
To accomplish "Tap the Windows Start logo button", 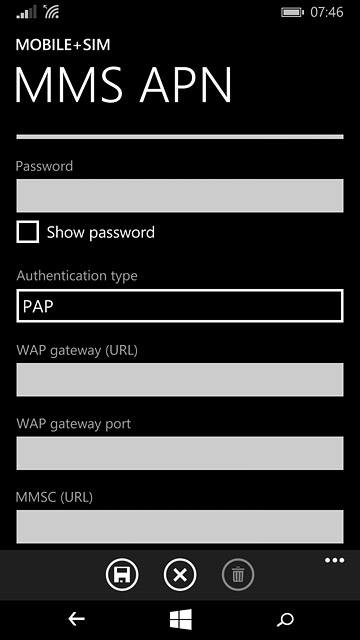I will point(180,619).
